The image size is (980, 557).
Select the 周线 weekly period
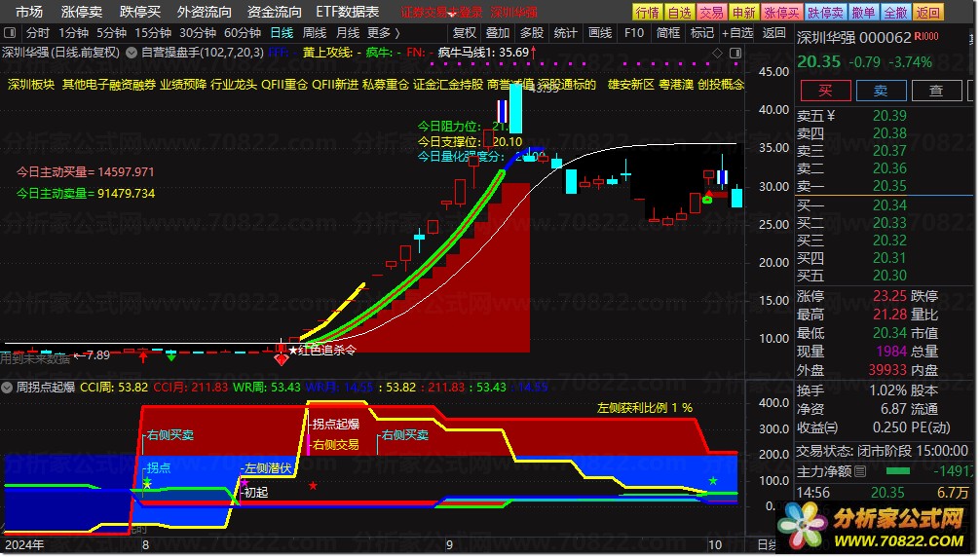coord(315,32)
